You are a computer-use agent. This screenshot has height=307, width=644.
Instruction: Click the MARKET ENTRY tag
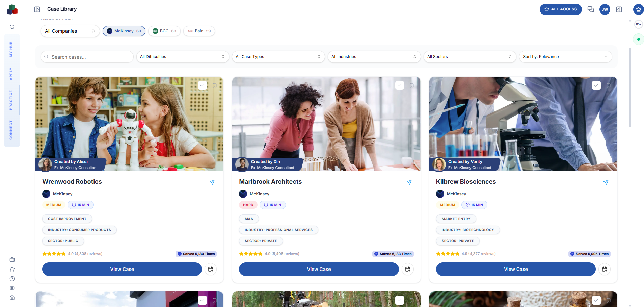pyautogui.click(x=456, y=219)
